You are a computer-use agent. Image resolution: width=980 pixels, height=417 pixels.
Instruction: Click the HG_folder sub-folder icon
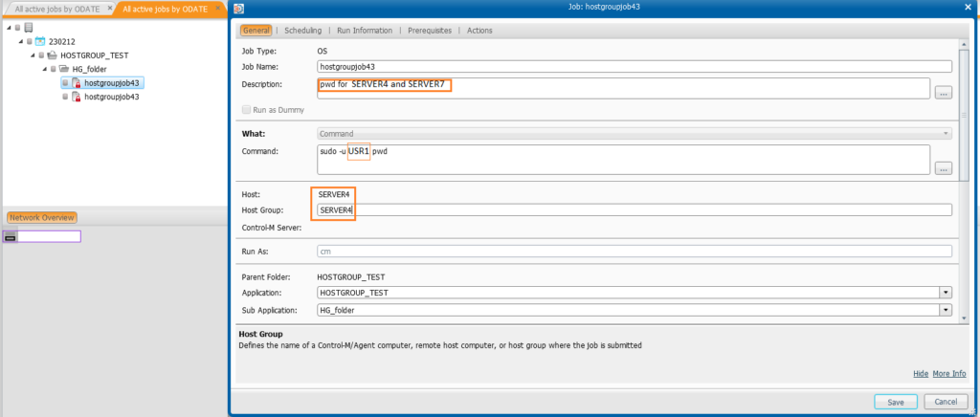tap(64, 69)
